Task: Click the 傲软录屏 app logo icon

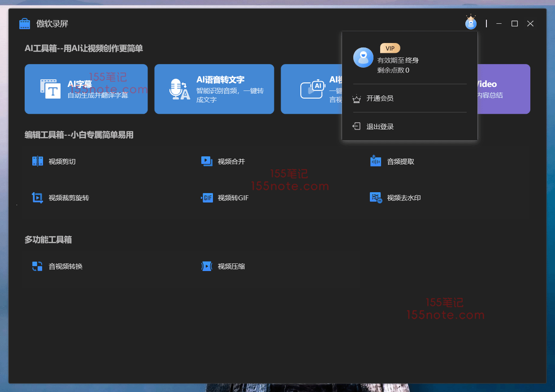Action: (x=25, y=24)
